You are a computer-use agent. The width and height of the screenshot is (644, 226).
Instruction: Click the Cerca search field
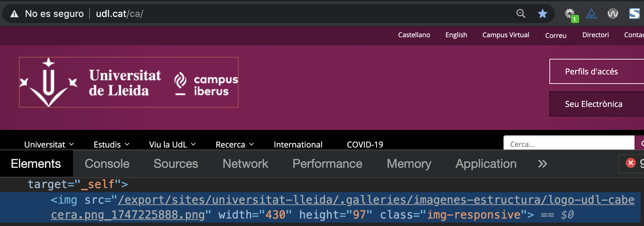pyautogui.click(x=569, y=144)
